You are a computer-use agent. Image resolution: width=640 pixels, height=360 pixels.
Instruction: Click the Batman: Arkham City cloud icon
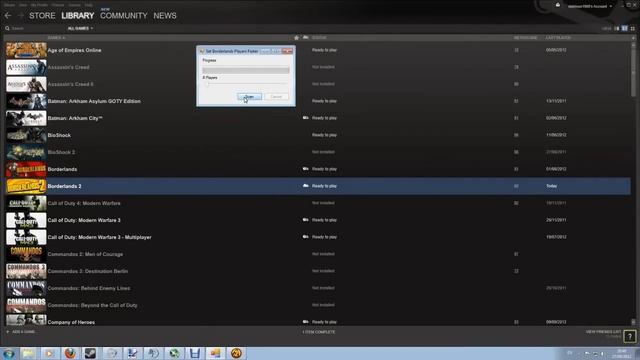click(x=305, y=118)
